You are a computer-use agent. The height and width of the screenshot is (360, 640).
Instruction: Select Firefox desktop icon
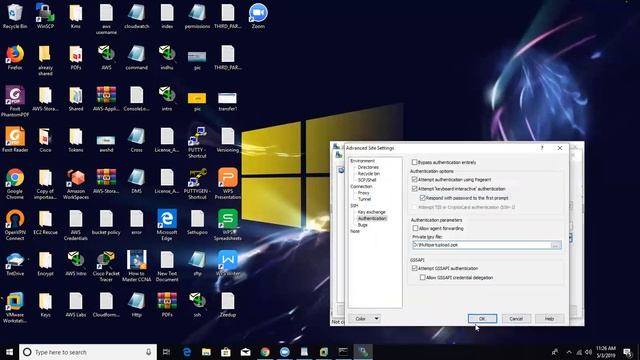pyautogui.click(x=15, y=58)
